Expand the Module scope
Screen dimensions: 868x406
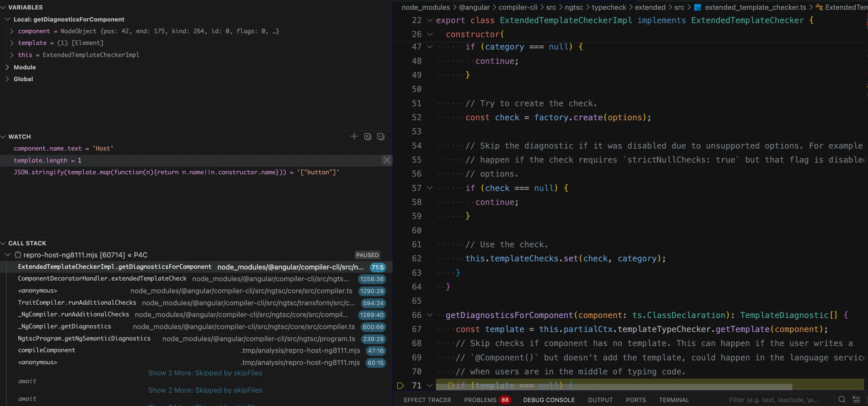point(7,67)
